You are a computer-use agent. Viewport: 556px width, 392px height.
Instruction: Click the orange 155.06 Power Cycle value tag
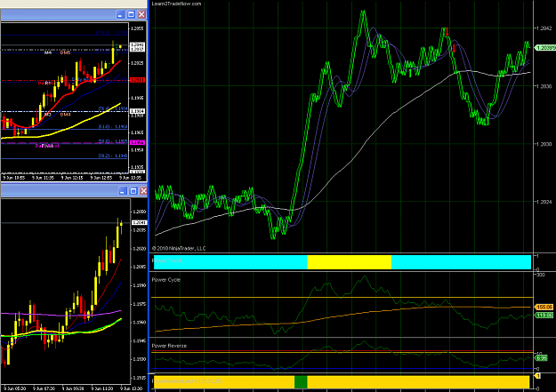coord(544,307)
